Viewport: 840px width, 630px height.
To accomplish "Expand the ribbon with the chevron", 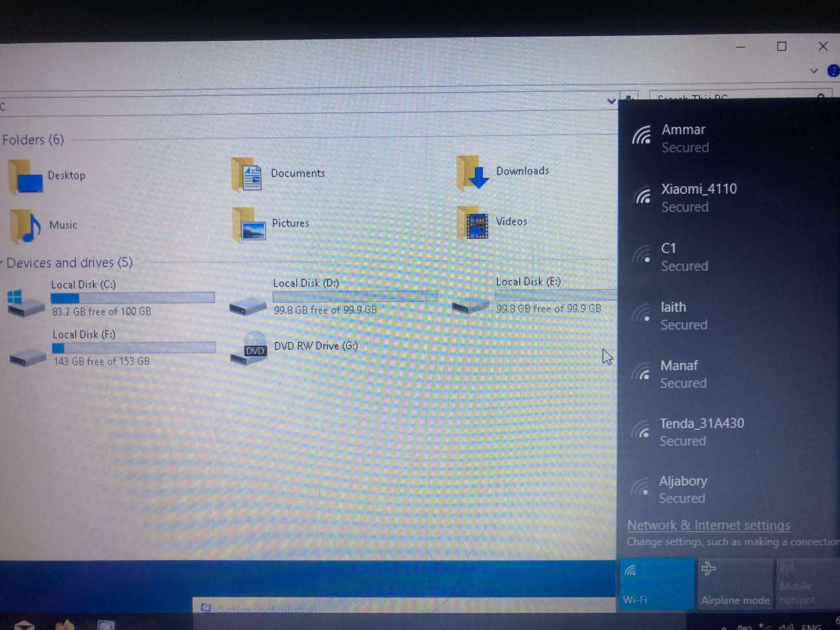I will tap(814, 71).
